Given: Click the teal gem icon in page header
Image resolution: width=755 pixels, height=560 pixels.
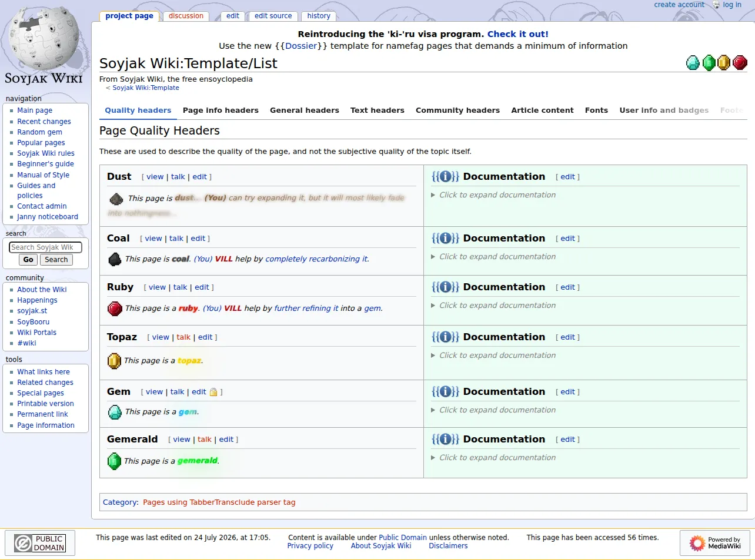Looking at the screenshot, I should 693,62.
